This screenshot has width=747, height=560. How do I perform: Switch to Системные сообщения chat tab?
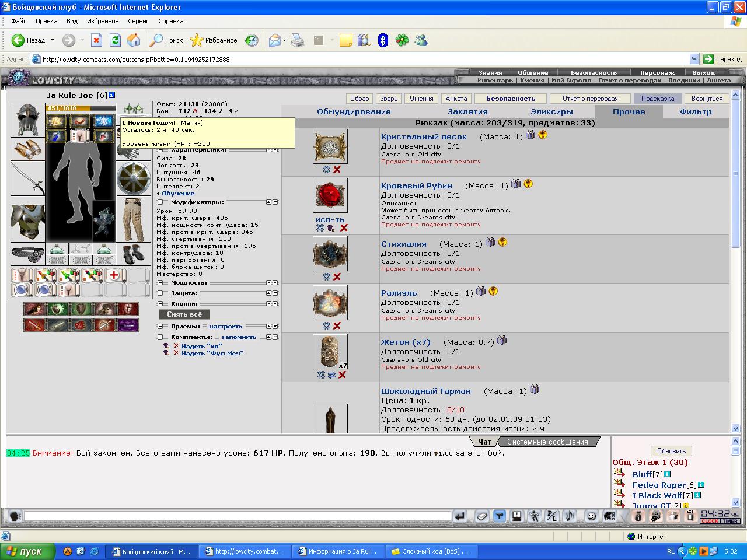[x=547, y=442]
